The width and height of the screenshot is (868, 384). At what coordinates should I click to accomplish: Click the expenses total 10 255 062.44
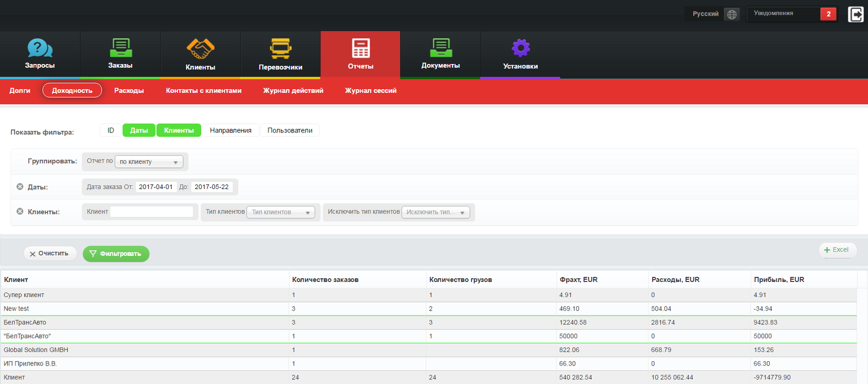[672, 377]
